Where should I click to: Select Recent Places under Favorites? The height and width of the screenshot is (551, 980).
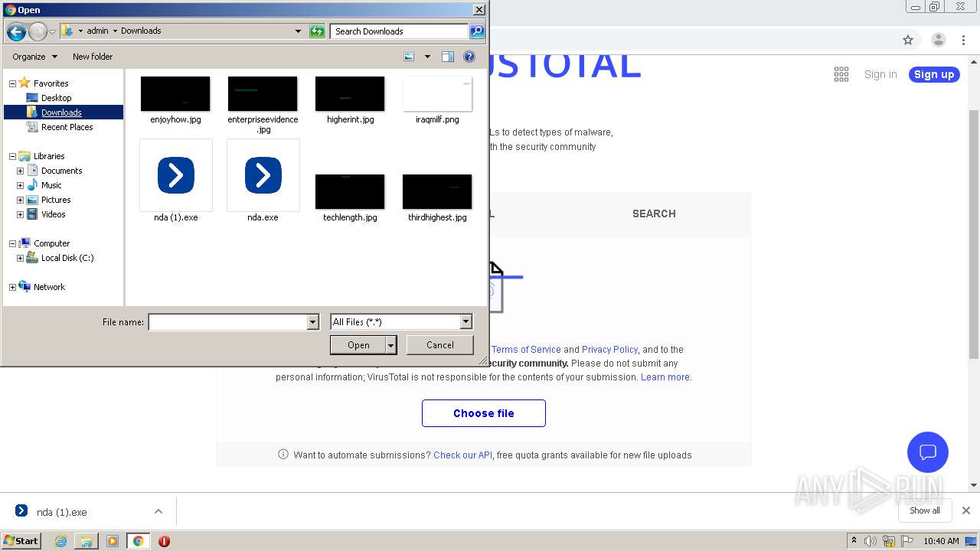point(67,127)
